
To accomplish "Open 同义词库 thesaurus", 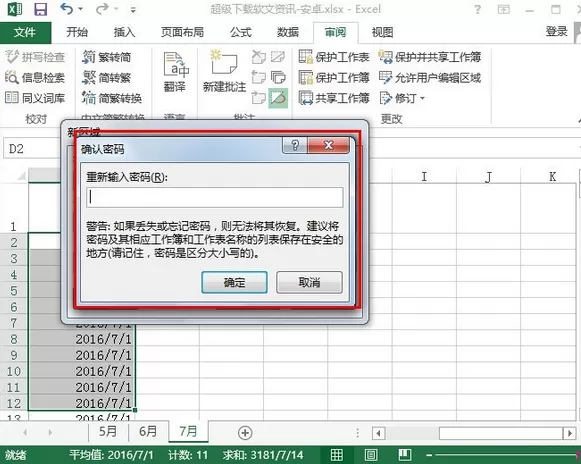I will pos(35,98).
